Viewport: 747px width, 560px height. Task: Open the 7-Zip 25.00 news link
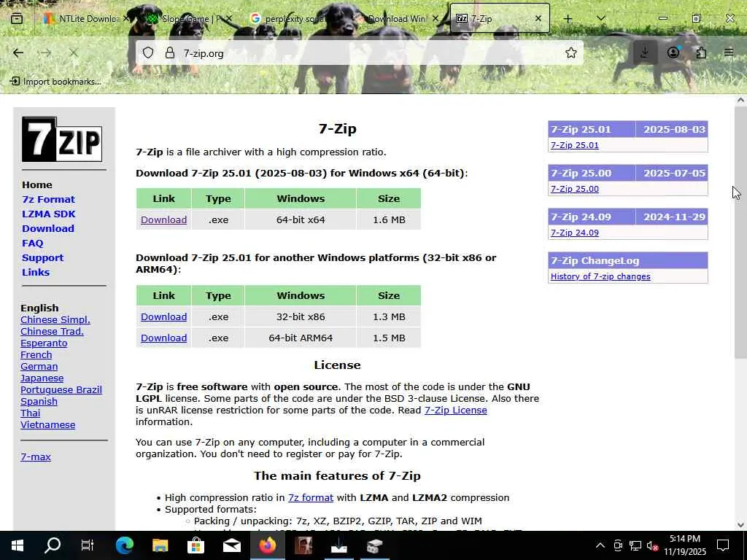tap(575, 189)
